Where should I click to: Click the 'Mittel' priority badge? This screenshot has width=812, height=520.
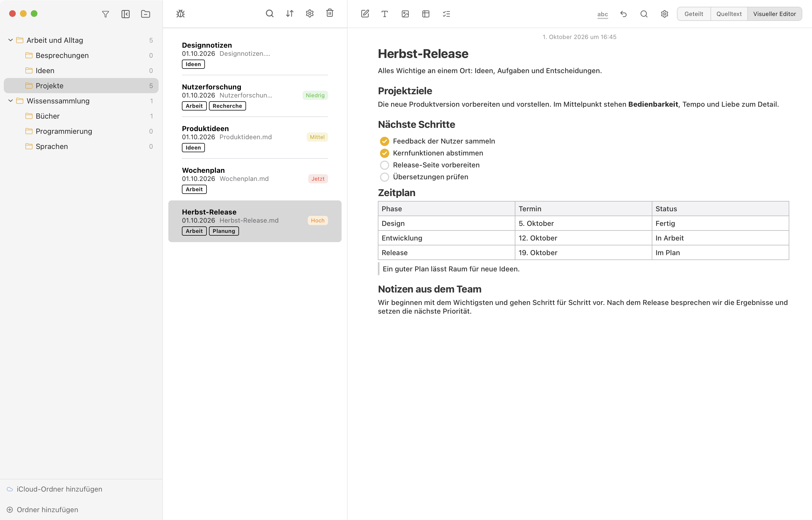[x=317, y=137]
